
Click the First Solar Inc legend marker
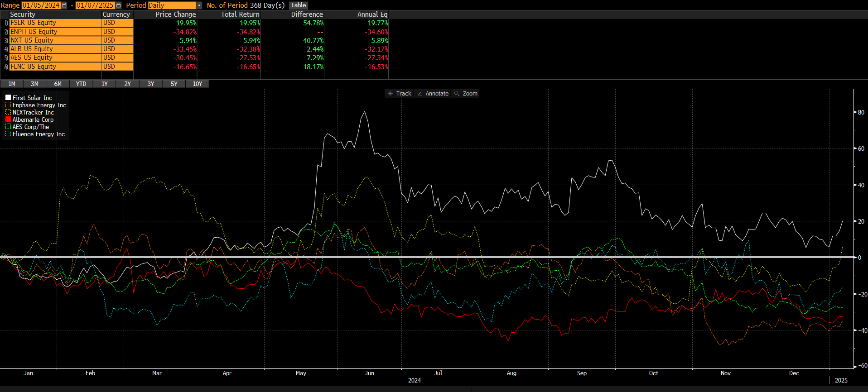8,98
